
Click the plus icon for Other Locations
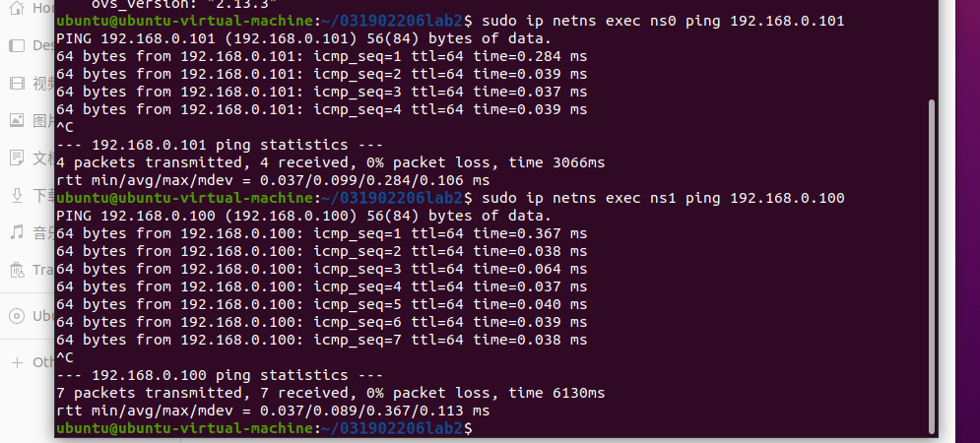coord(16,362)
